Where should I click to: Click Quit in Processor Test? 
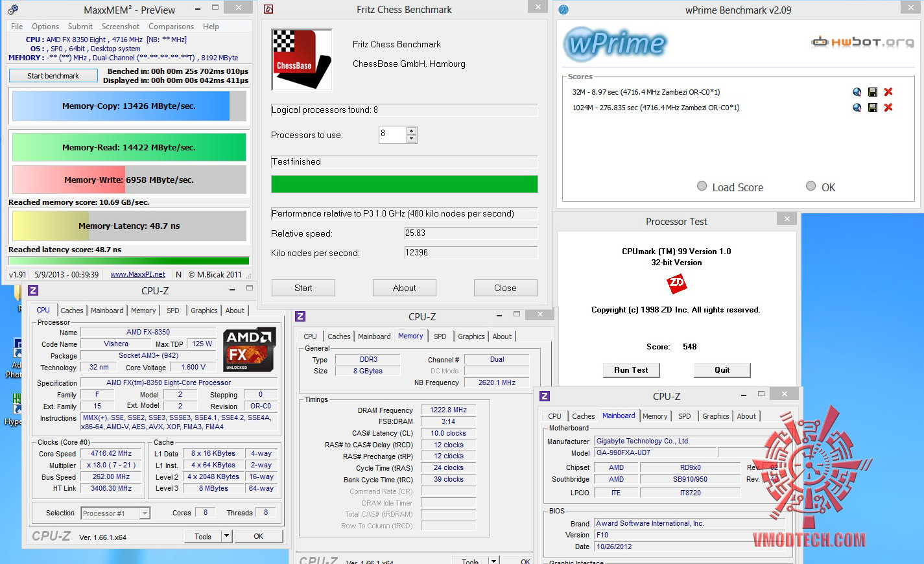point(722,370)
